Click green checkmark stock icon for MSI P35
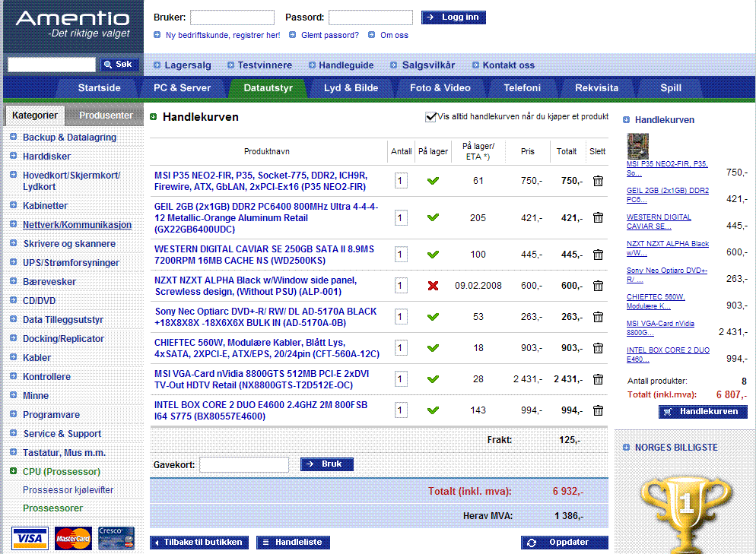This screenshot has height=554, width=756. (x=433, y=181)
